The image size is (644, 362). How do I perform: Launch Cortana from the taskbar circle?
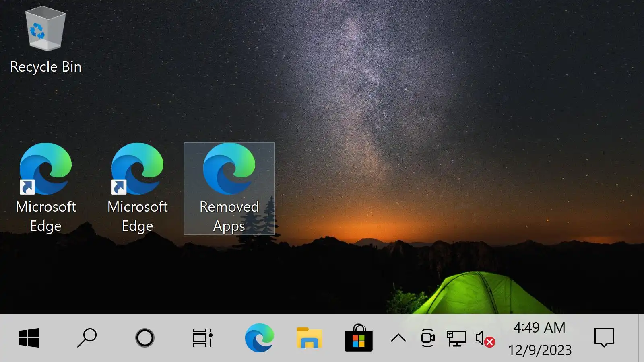(x=145, y=338)
